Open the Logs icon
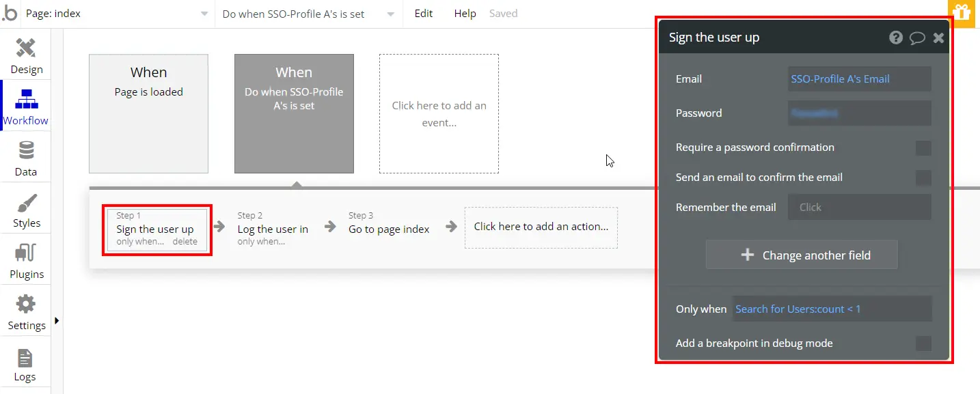 [25, 358]
